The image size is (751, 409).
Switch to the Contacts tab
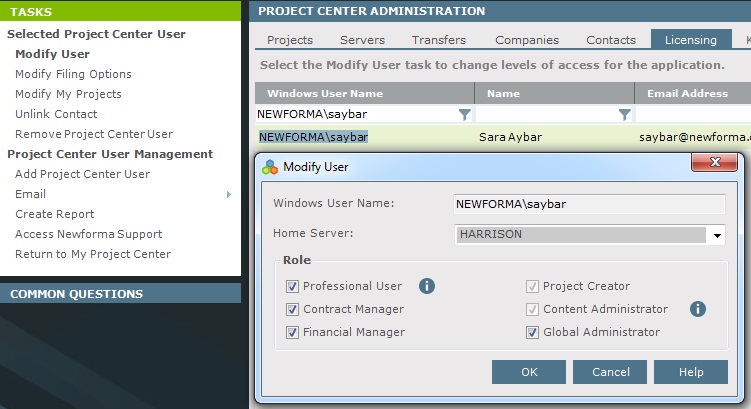(611, 40)
